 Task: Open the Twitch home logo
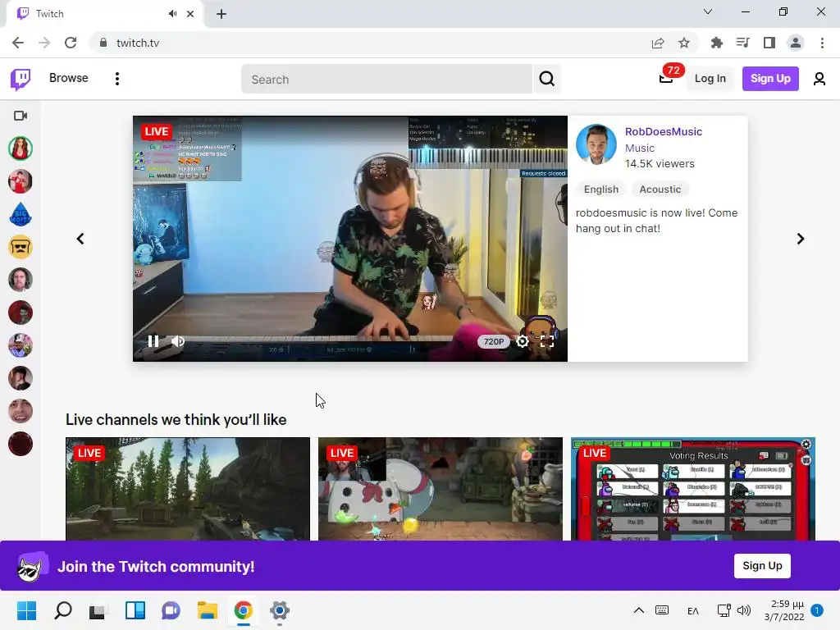coord(21,80)
